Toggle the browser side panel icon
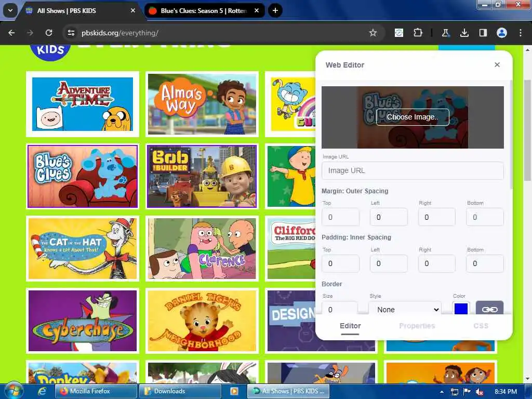Image resolution: width=532 pixels, height=399 pixels. (x=483, y=33)
